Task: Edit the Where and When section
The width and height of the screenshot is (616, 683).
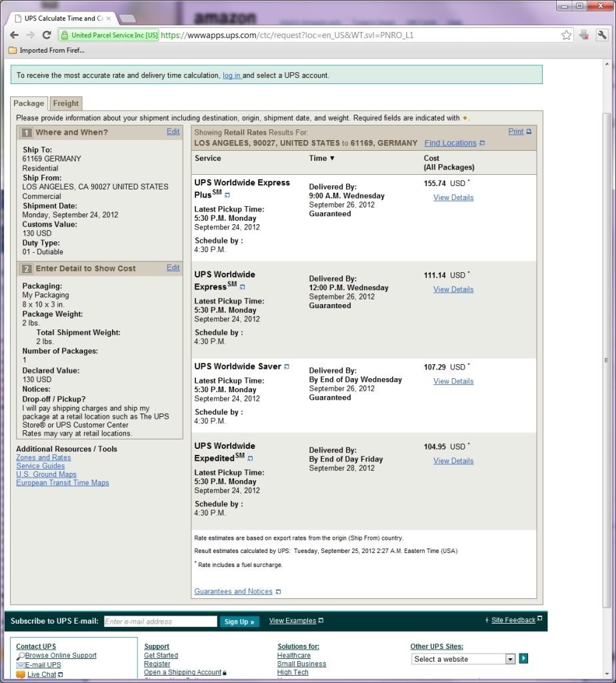Action: click(173, 131)
